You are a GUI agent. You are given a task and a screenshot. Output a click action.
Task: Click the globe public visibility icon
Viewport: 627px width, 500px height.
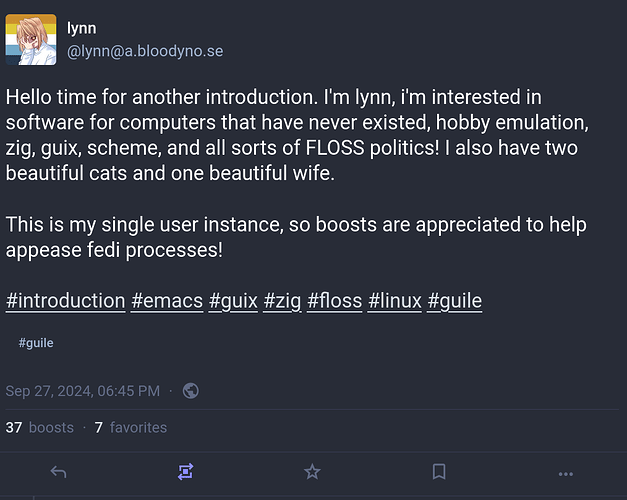191,391
